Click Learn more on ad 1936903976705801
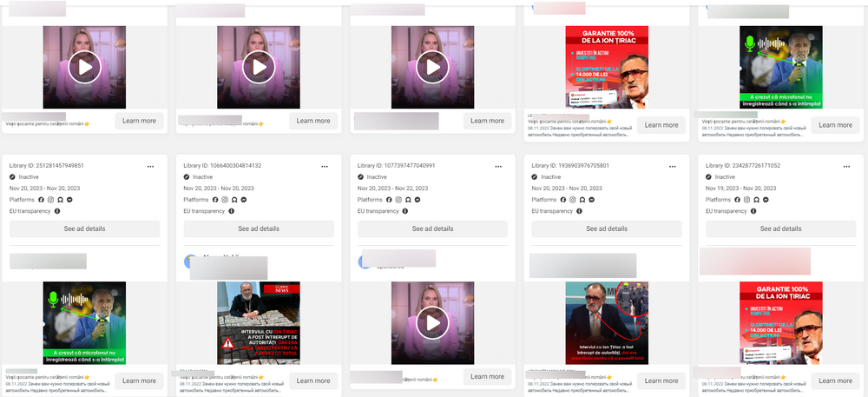This screenshot has height=397, width=868. [661, 381]
